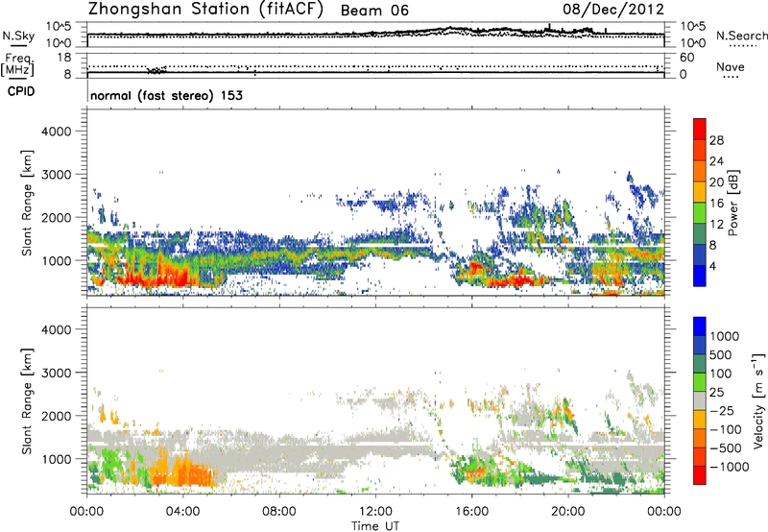
Task: Click the 'Freq. [MHz]' label
Action: tap(17, 65)
